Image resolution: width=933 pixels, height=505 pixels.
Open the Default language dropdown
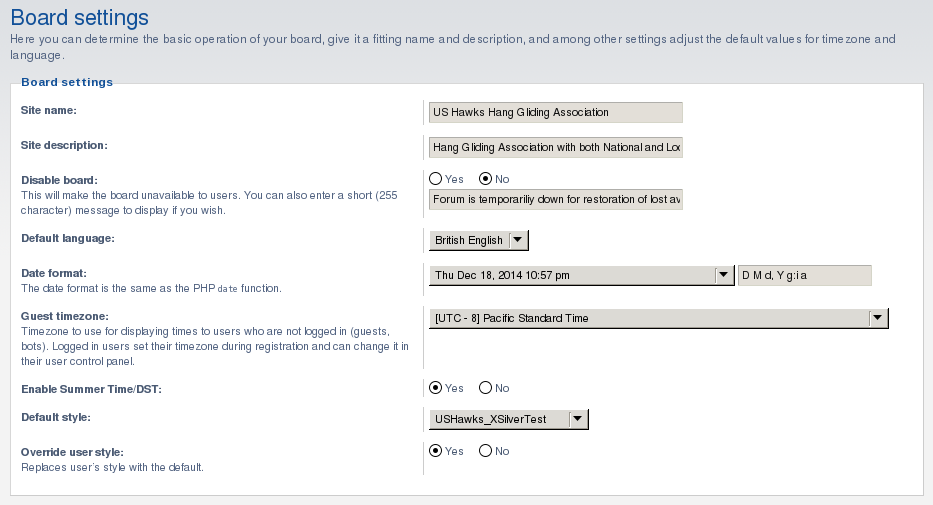(x=478, y=240)
